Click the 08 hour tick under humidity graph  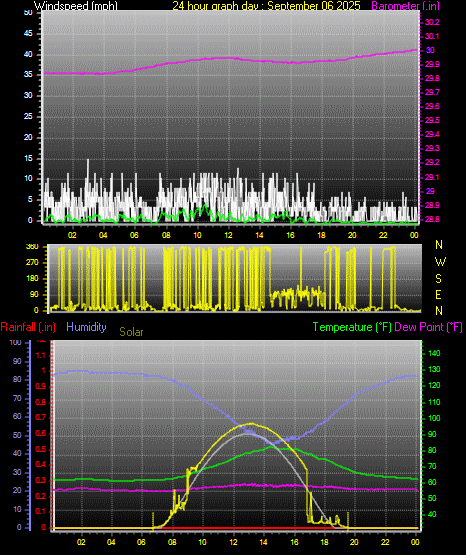[172, 542]
